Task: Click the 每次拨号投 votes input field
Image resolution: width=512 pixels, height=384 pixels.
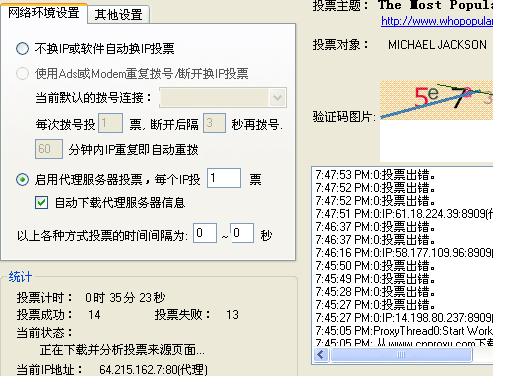Action: coord(110,123)
